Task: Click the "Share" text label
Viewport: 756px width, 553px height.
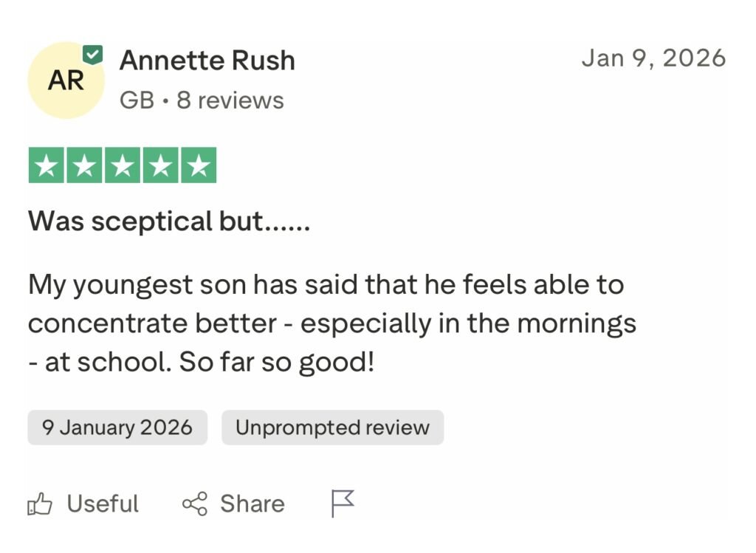Action: (252, 504)
